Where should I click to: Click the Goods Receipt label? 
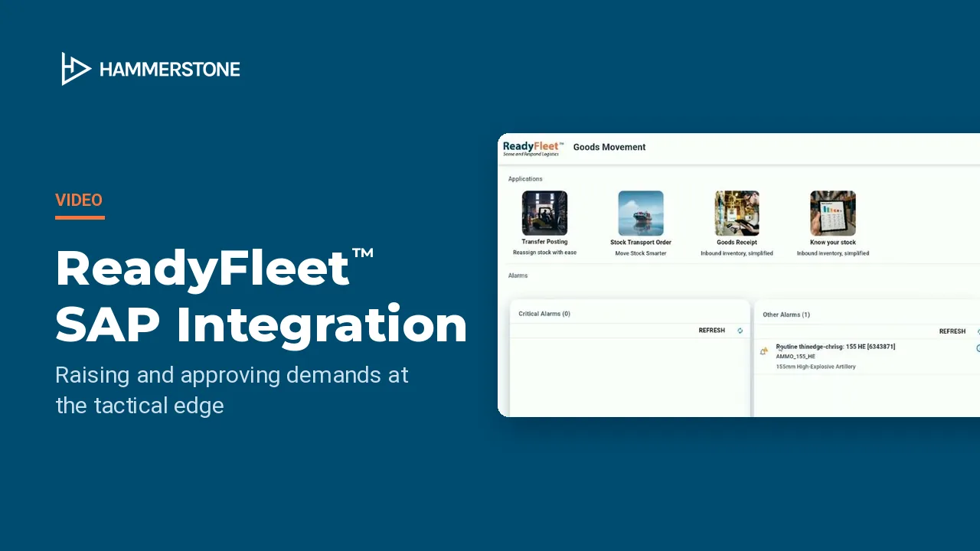737,243
